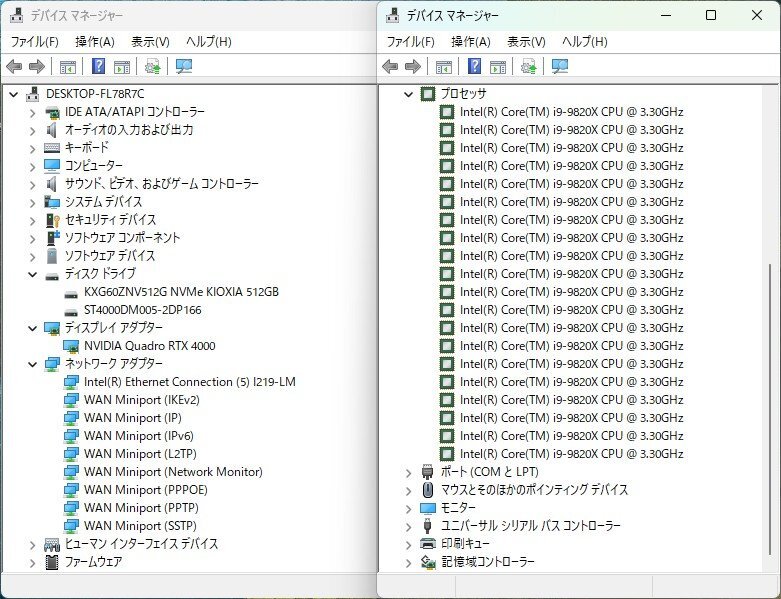
Task: Expand システム デバイス node
Action: click(32, 203)
